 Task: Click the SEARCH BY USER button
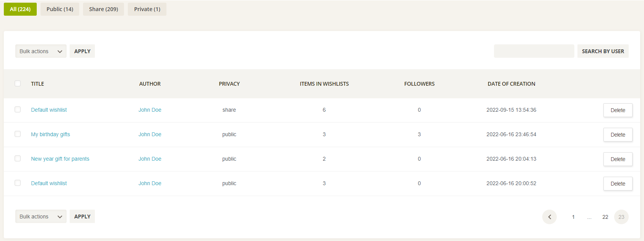tap(603, 51)
